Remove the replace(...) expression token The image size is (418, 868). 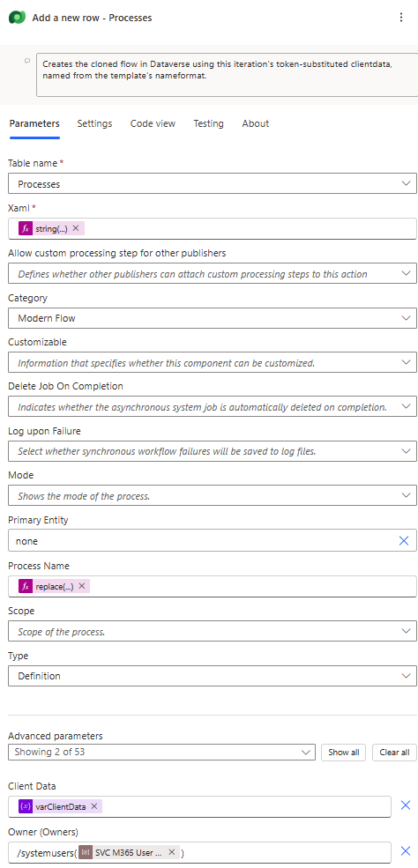(81, 586)
